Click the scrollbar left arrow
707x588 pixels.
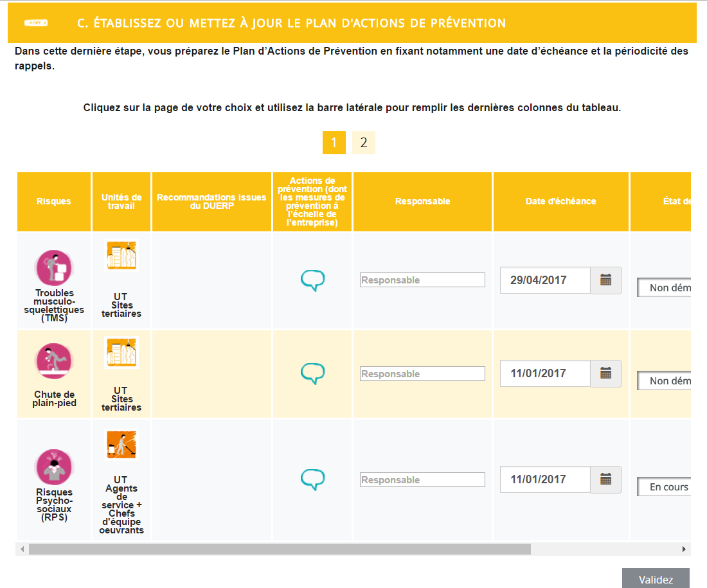click(22, 549)
